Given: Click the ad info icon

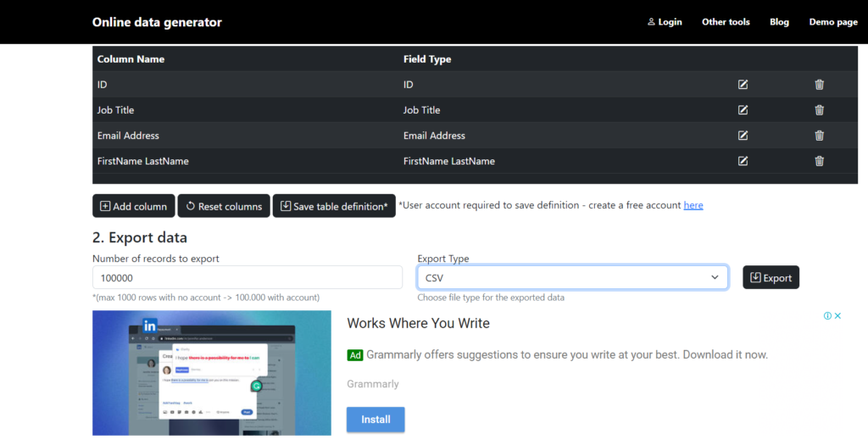Looking at the screenshot, I should (827, 316).
